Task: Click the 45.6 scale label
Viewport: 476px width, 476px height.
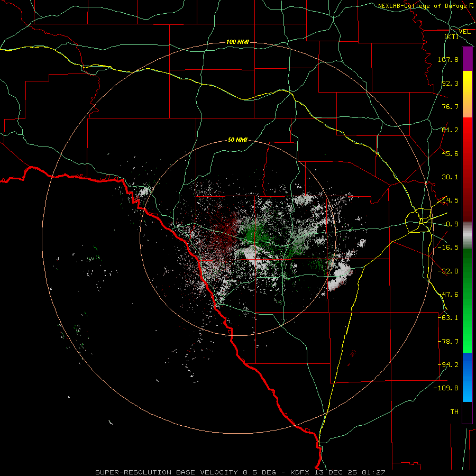Action: [x=450, y=153]
